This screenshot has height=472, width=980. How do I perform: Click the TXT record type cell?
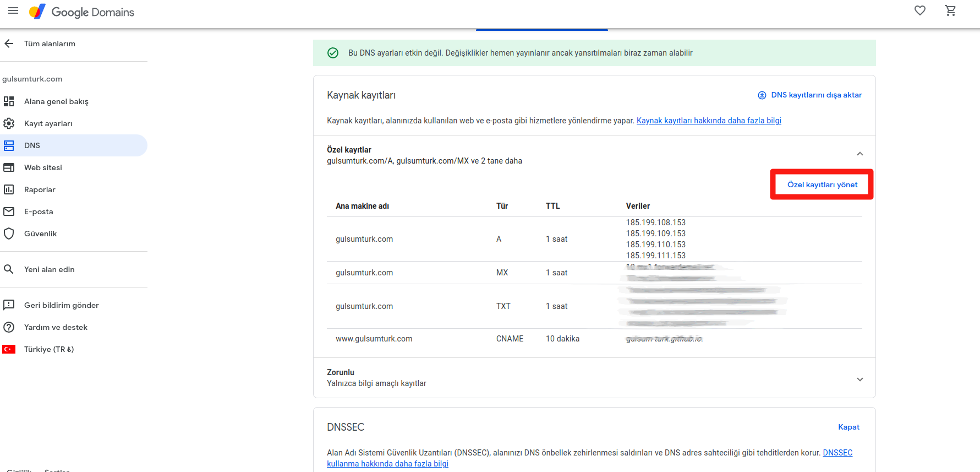pyautogui.click(x=503, y=306)
